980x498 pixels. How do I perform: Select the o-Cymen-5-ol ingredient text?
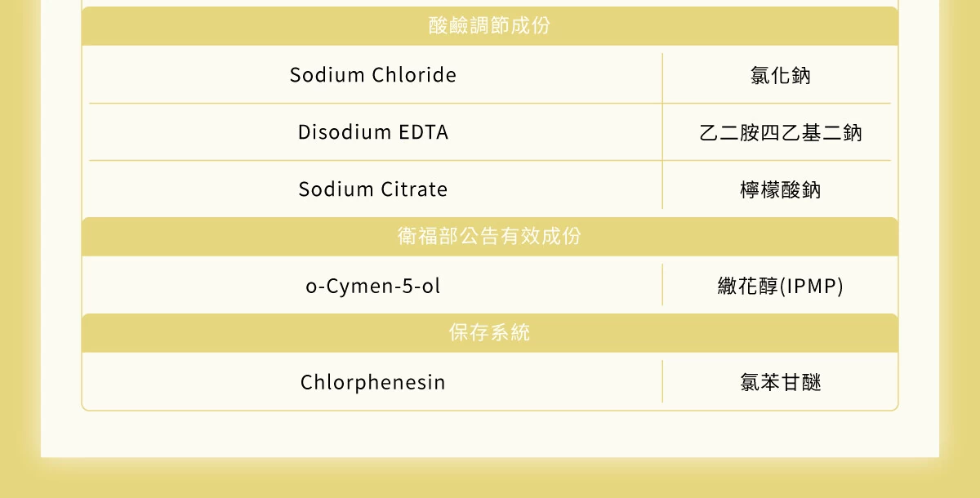[373, 287]
